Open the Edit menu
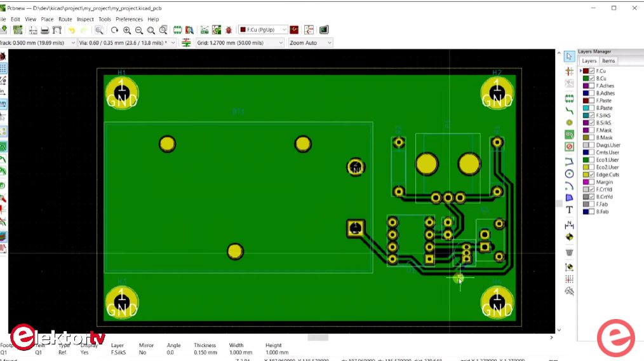Viewport: 644px width, 361px height. pos(15,19)
